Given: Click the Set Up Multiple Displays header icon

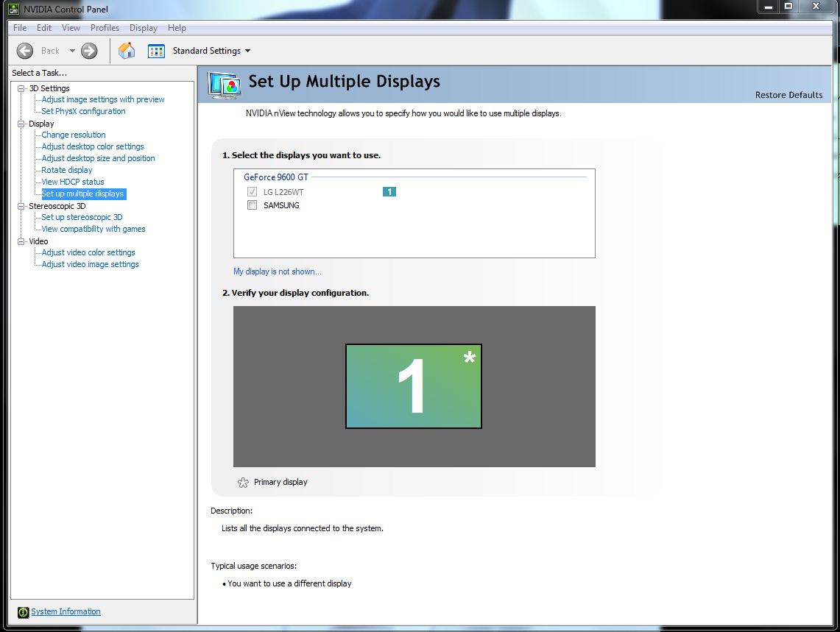Looking at the screenshot, I should coord(224,85).
